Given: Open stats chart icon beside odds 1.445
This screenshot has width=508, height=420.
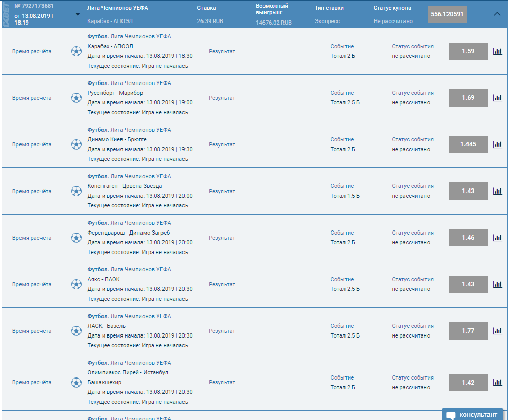Looking at the screenshot, I should 497,144.
